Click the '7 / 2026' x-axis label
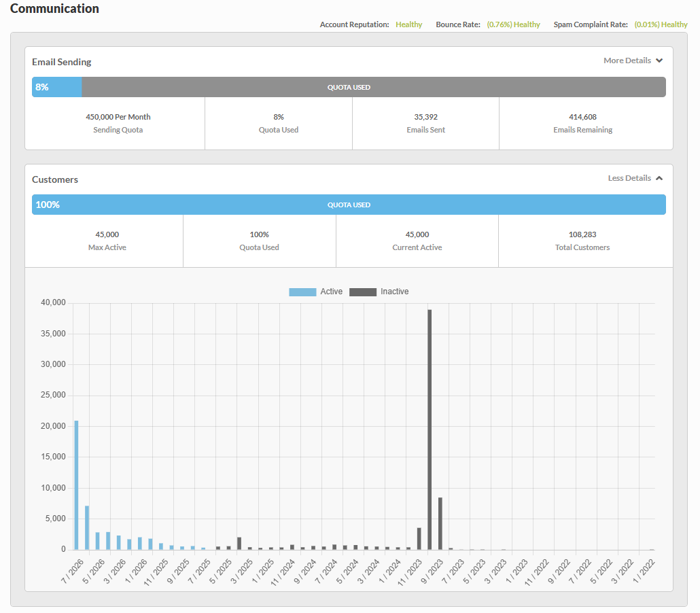 point(72,571)
